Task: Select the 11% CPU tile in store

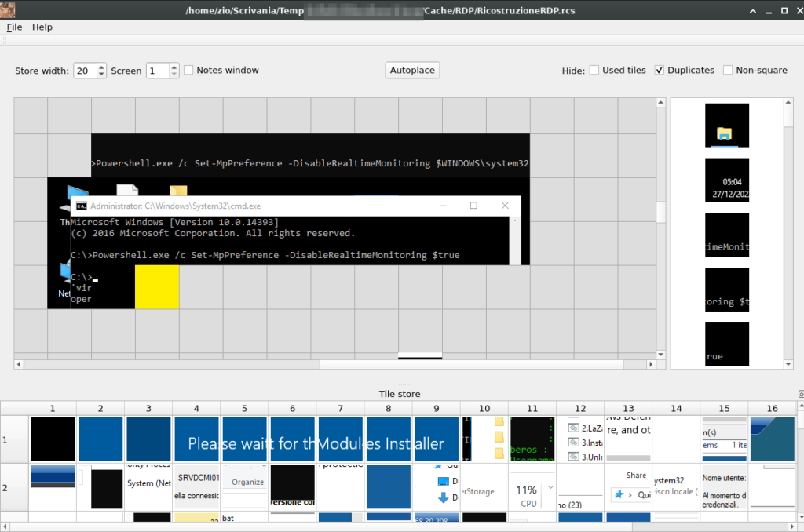Action: click(x=532, y=486)
